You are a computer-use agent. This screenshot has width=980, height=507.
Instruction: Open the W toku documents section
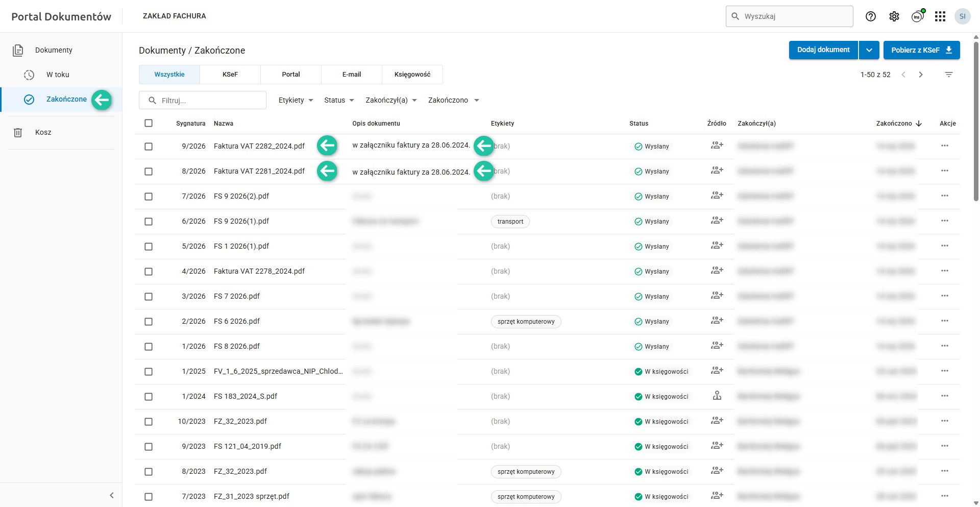tap(58, 75)
